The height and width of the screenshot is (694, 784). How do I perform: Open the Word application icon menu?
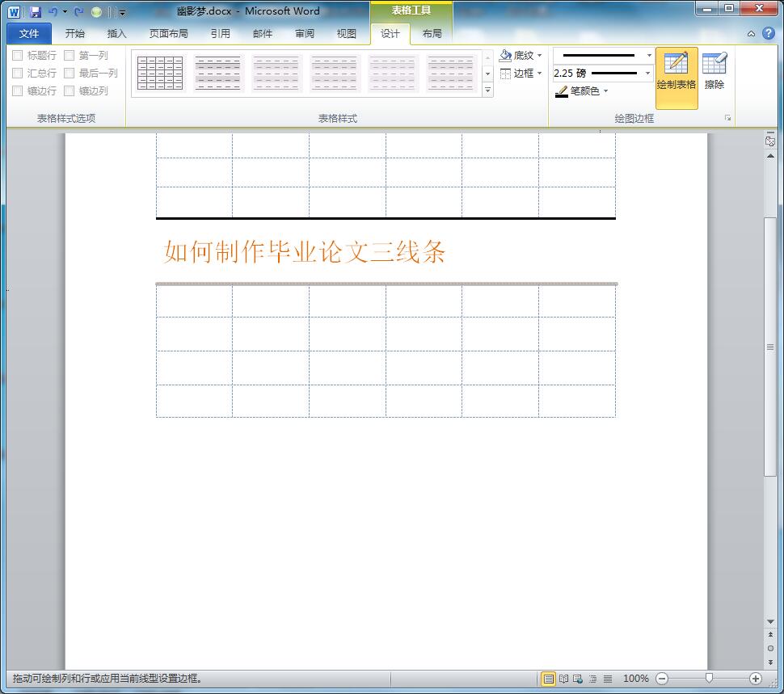click(14, 12)
